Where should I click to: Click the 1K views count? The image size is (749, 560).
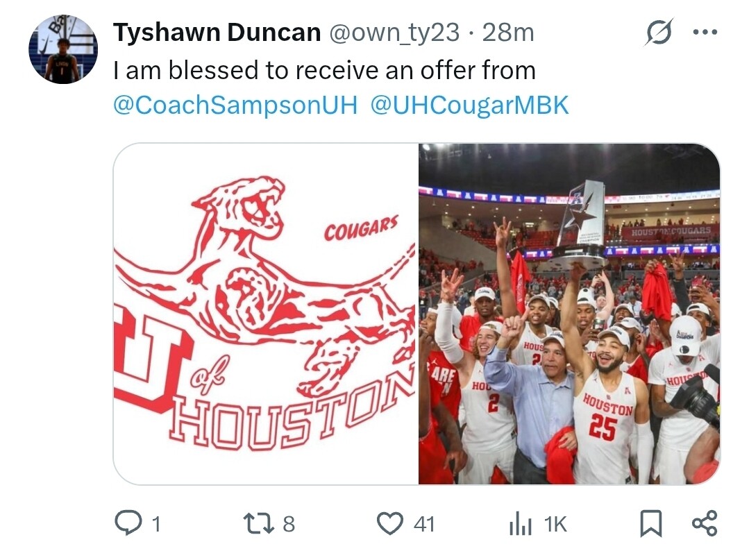[555, 524]
